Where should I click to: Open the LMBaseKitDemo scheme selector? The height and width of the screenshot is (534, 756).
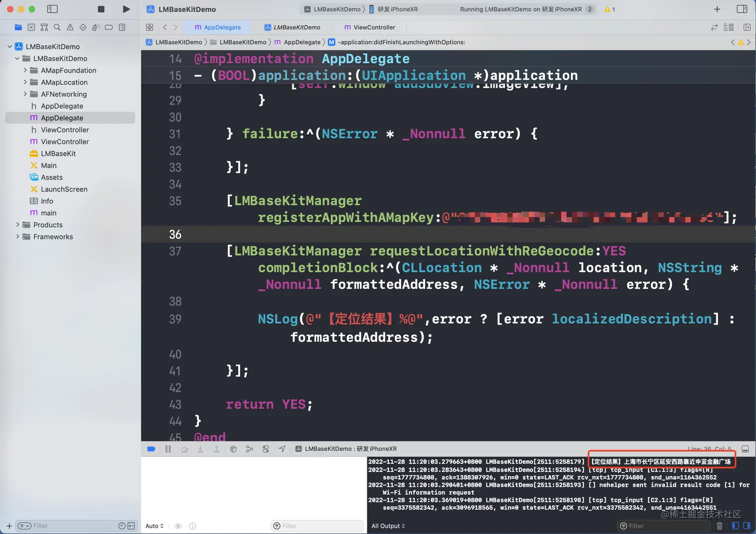pyautogui.click(x=332, y=9)
